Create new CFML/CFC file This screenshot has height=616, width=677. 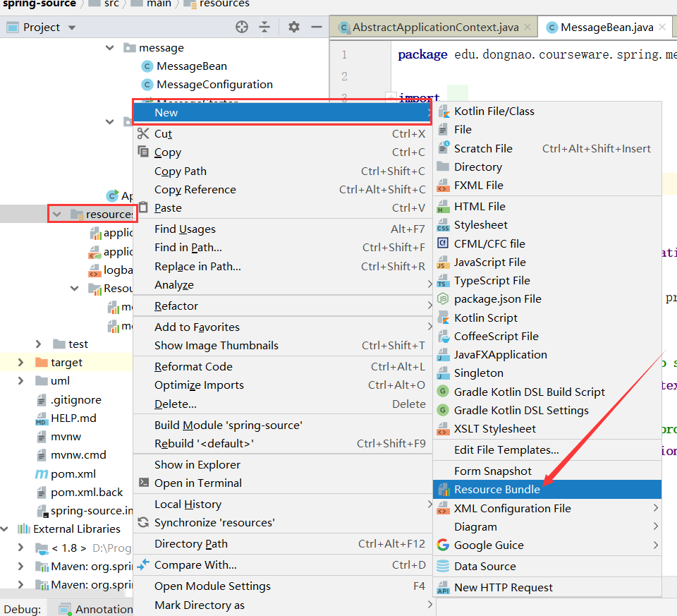[547, 243]
